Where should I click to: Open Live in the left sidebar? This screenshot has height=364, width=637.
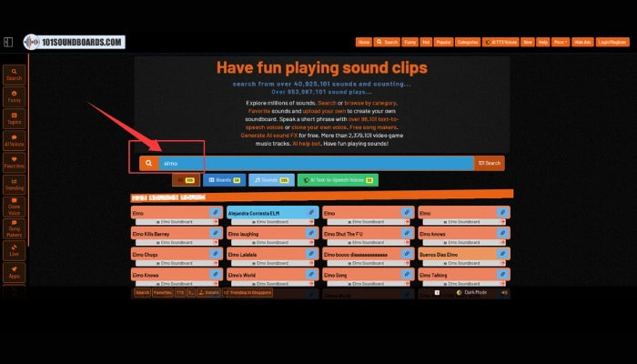[15, 250]
